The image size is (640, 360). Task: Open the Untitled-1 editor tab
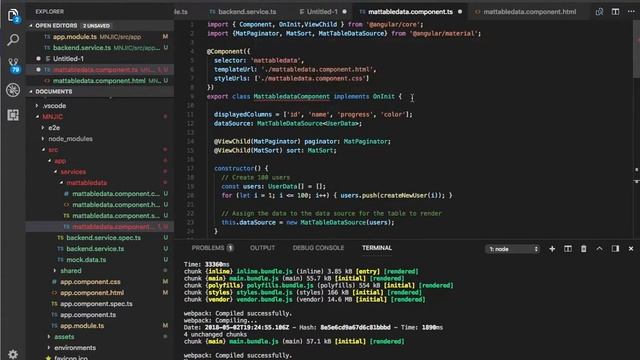pos(322,12)
